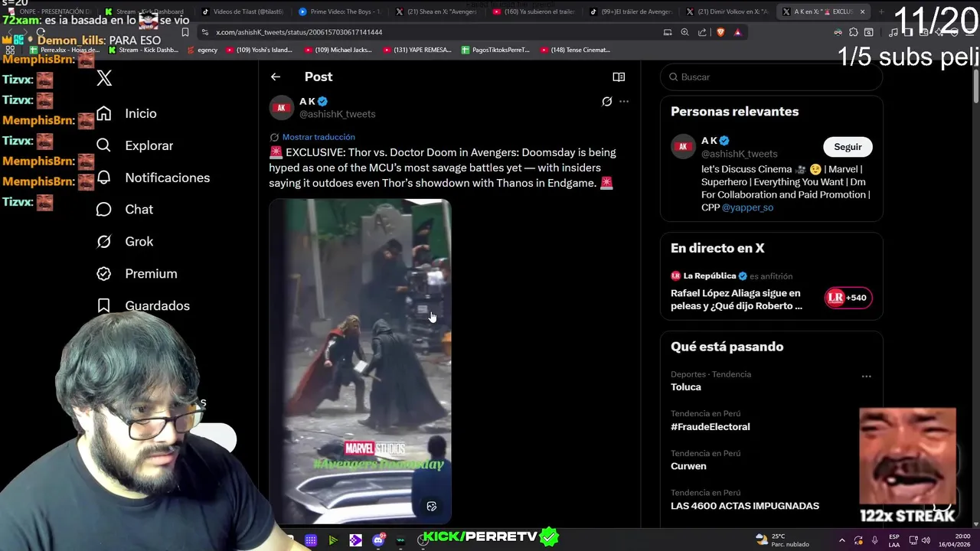Click ESP LAA language indicator
This screenshot has width=980, height=551.
point(894,540)
